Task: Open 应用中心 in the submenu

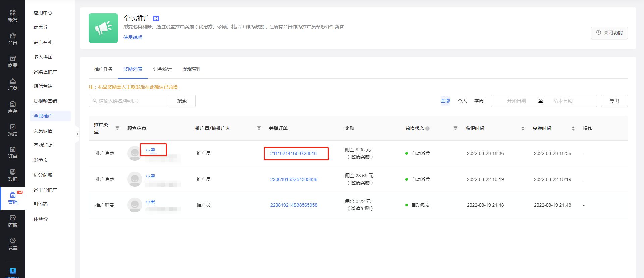Action: 43,13
